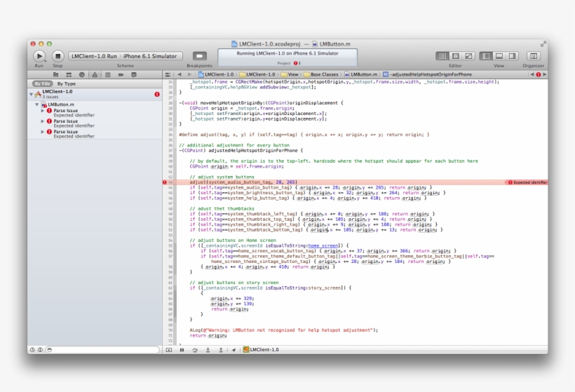Filter recently built issues clock icon
The image size is (575, 392).
tap(32, 350)
